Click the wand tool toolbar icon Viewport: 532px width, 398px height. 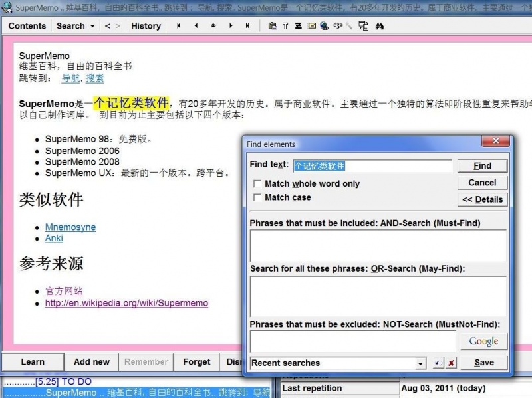[x=350, y=26]
